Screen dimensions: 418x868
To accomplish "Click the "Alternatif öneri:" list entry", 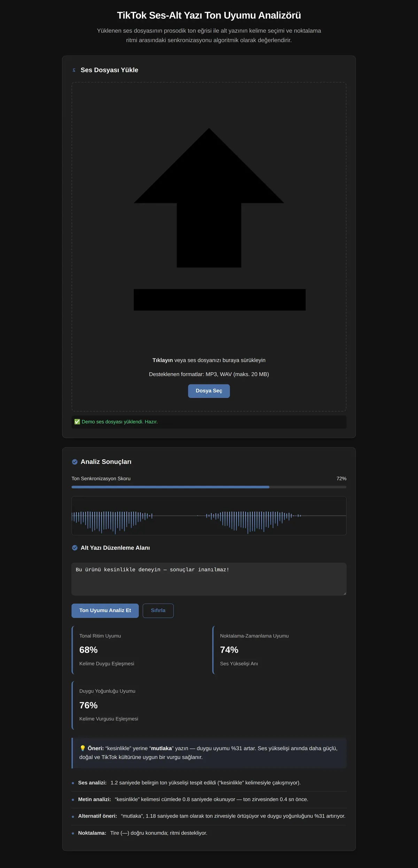I will point(209,816).
